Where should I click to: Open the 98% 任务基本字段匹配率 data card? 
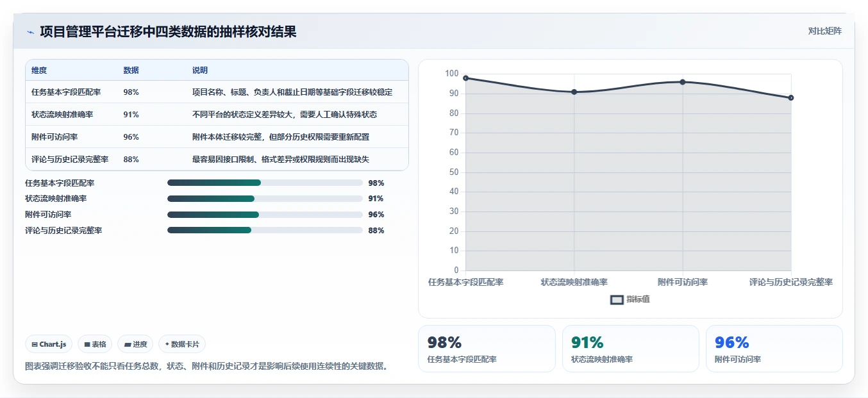click(487, 349)
